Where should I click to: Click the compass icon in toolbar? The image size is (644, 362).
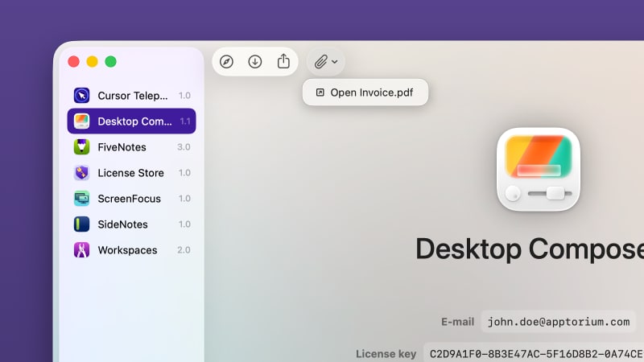227,61
